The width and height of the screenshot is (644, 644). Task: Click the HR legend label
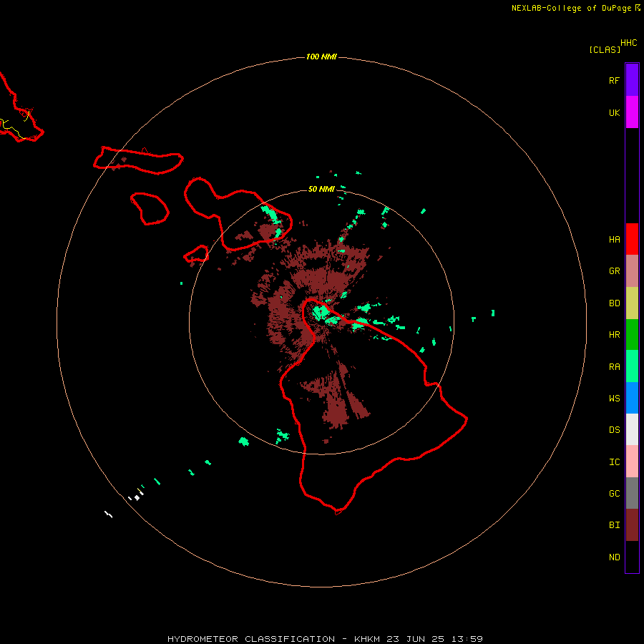(614, 335)
